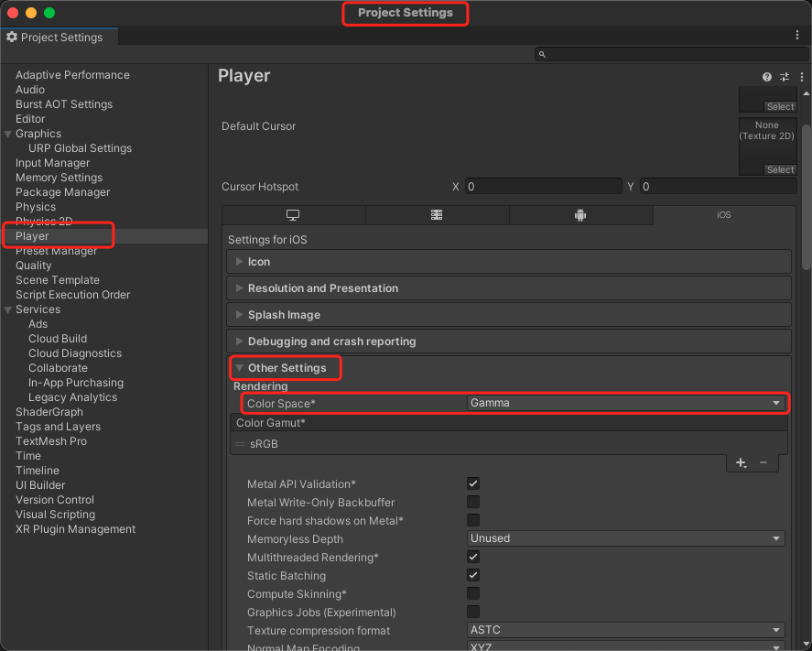Screen dimensions: 812x651
Task: Add a color gamut with plus icon
Action: tap(741, 462)
